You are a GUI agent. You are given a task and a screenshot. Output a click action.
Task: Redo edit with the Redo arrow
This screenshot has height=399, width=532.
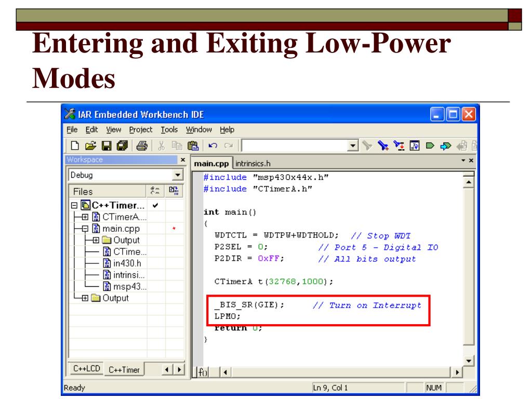[229, 145]
